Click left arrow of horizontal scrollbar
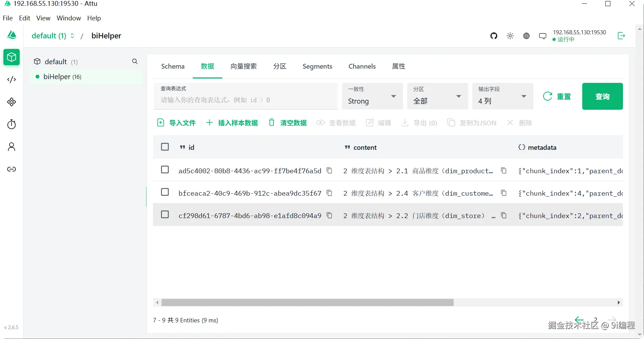The width and height of the screenshot is (644, 339). [x=157, y=302]
